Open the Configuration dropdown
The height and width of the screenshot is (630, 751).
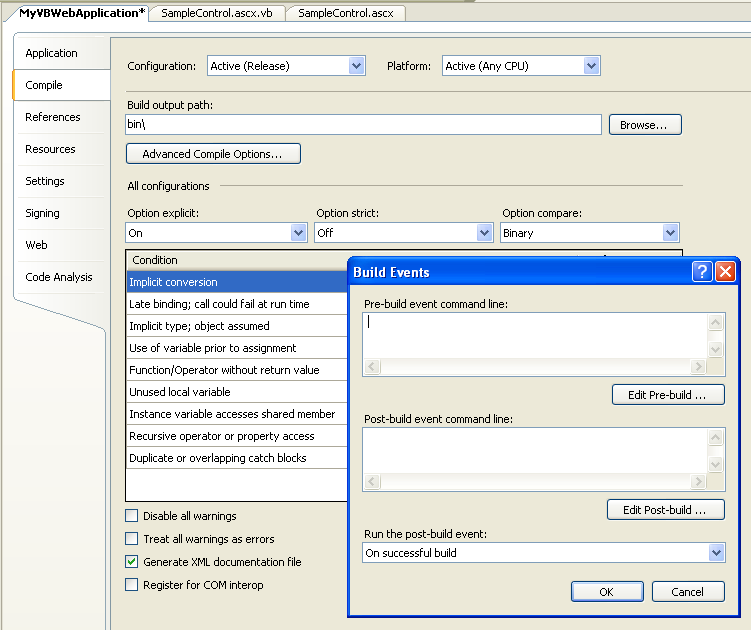point(357,66)
